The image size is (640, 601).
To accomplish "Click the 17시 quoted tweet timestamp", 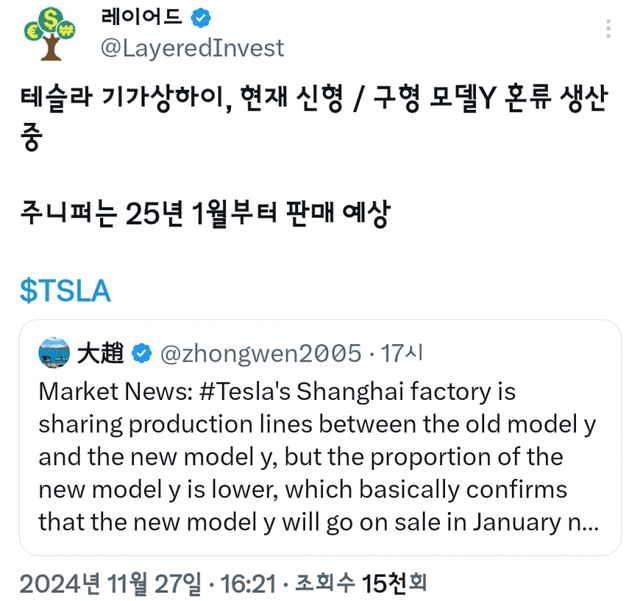I will click(404, 353).
